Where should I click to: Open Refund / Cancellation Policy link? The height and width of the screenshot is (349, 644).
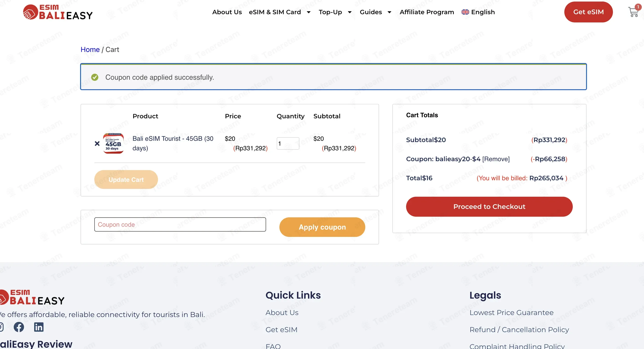tap(519, 329)
